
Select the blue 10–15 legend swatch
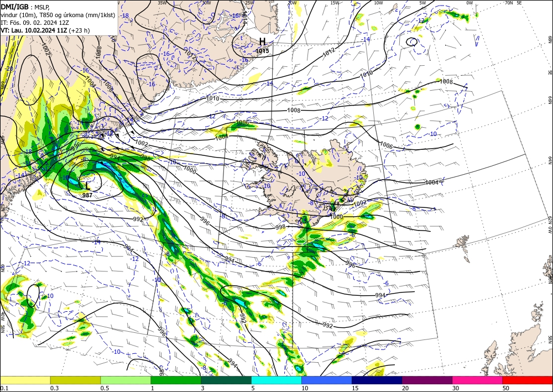[x=327, y=380]
